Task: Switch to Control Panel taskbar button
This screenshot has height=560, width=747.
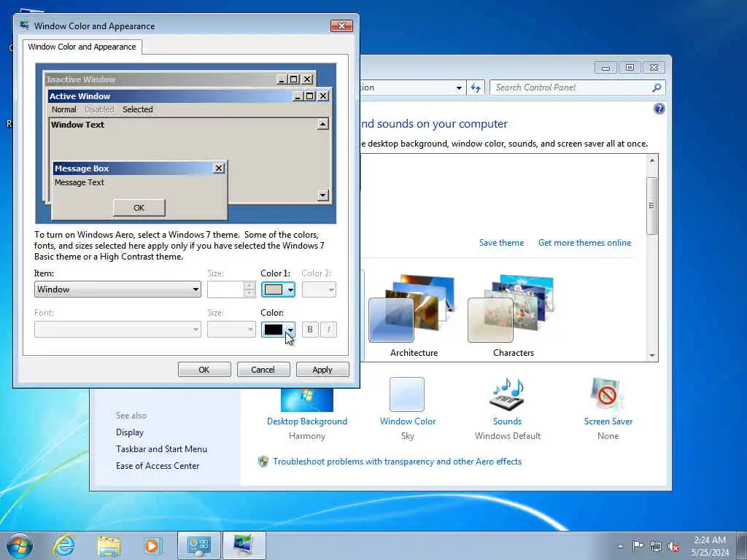Action: tap(199, 545)
